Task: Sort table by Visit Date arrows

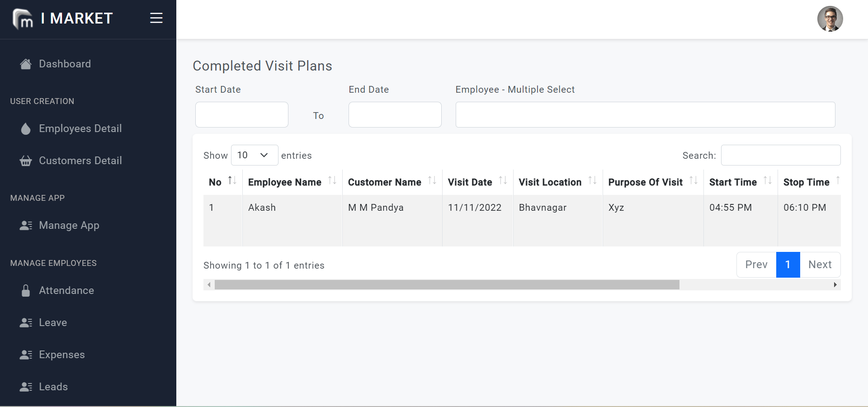Action: (x=503, y=181)
